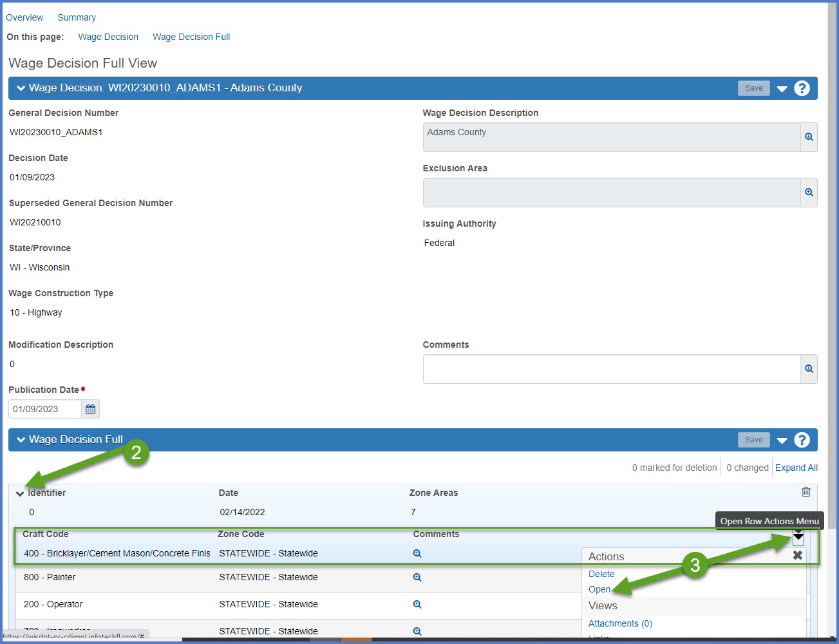This screenshot has width=839, height=644.
Task: Collapse the Wage Decision Full section
Action: pos(21,440)
